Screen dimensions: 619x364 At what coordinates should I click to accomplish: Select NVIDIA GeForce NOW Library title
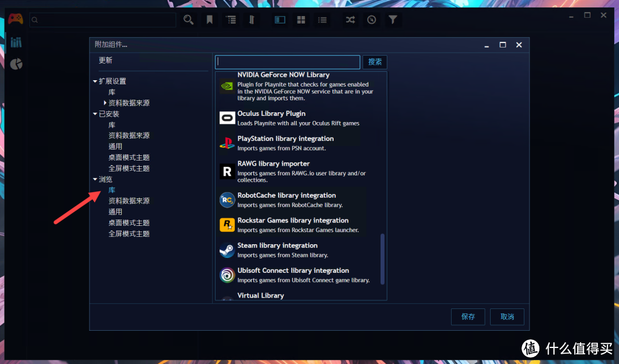284,75
